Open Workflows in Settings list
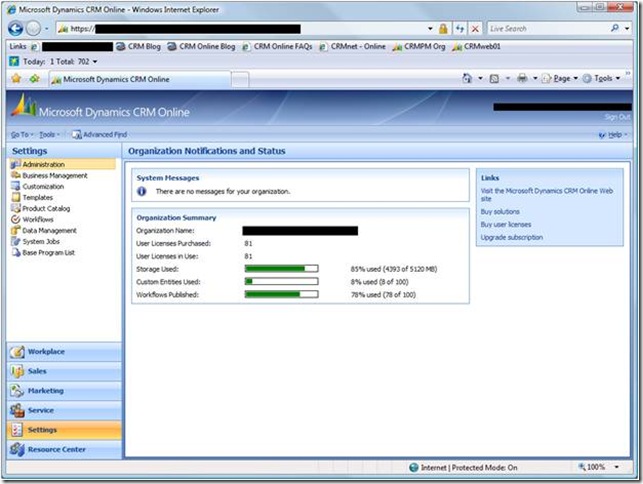The width and height of the screenshot is (643, 484). [37, 219]
